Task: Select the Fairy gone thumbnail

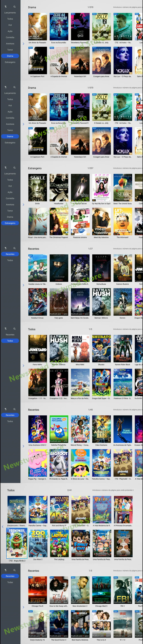Action: [x=59, y=302]
